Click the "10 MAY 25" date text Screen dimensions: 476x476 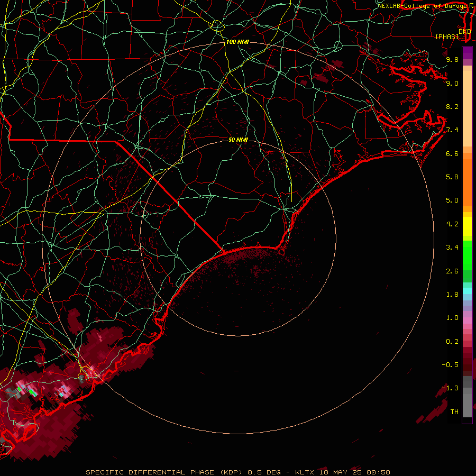340,472
